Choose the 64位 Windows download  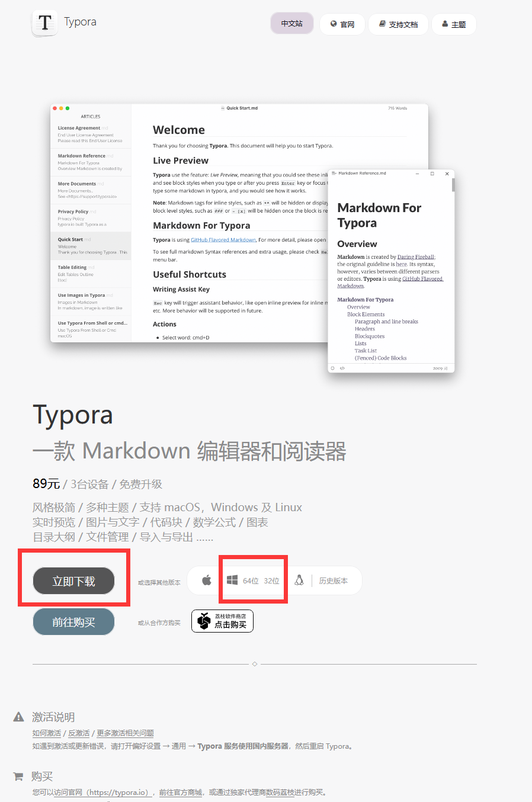(251, 581)
